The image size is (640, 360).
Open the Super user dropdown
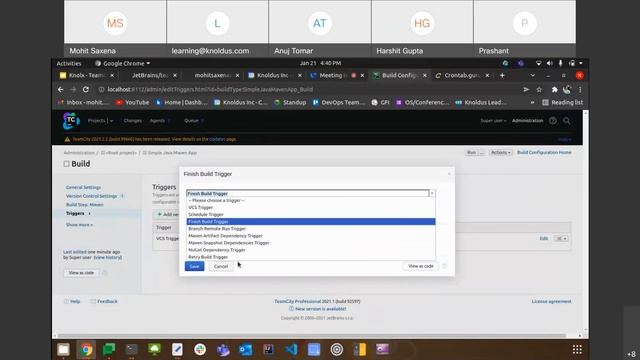[493, 121]
